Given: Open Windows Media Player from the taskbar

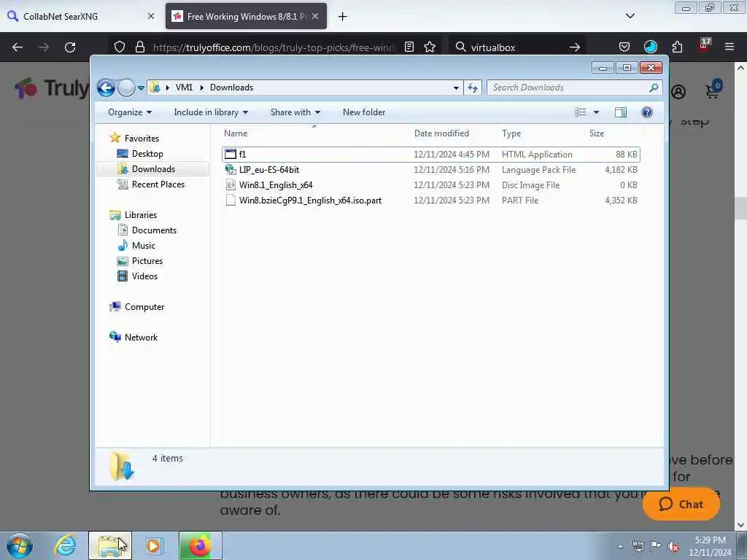Looking at the screenshot, I should 154,545.
